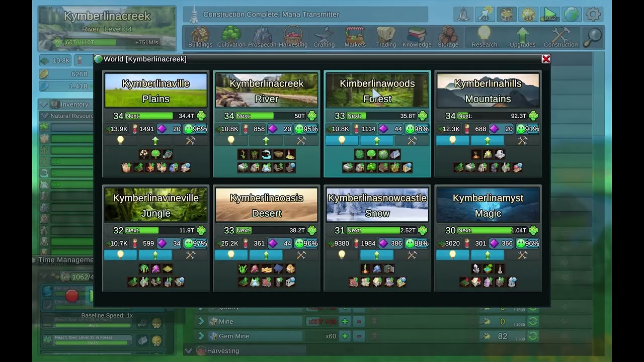
Task: Click the magnifying glass search icon
Action: [593, 37]
